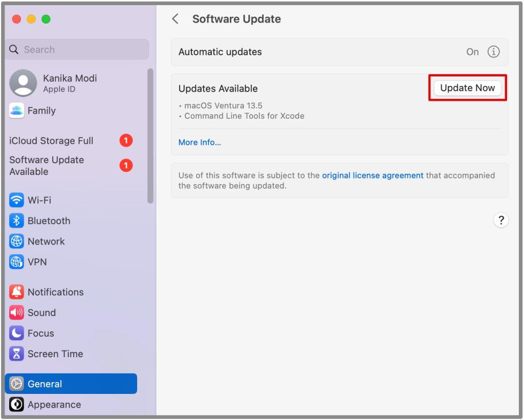This screenshot has width=524, height=420.
Task: Open Automatic updates info icon
Action: pos(493,52)
